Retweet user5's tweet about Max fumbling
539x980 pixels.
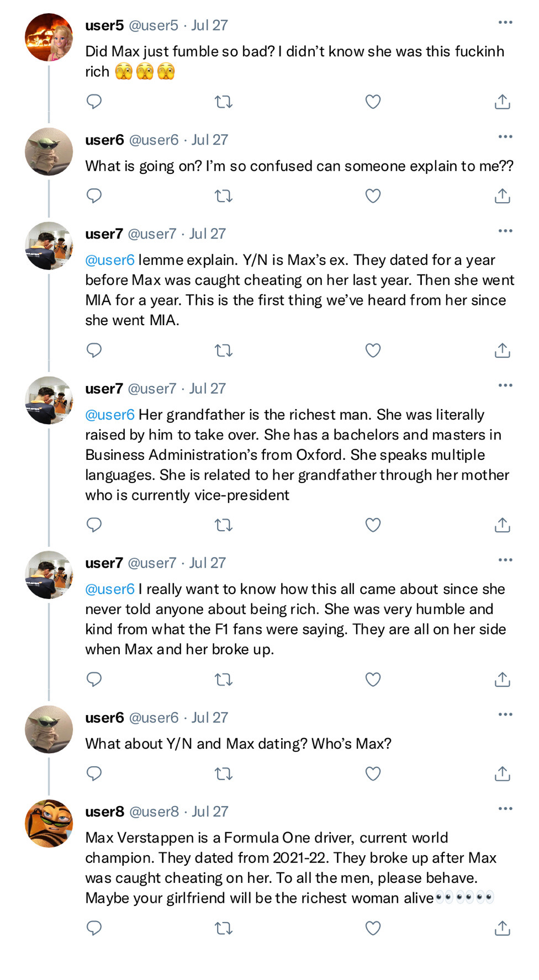tap(223, 102)
